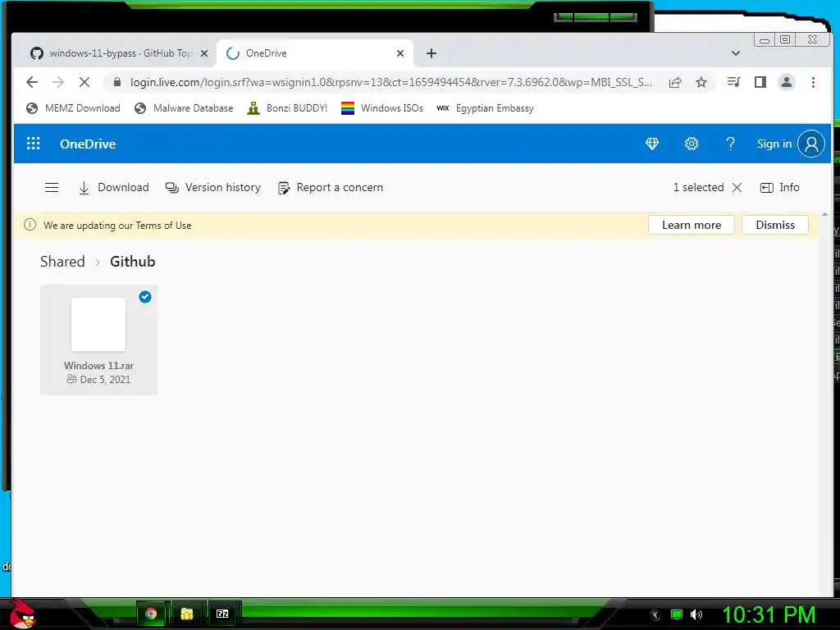Viewport: 840px width, 630px height.
Task: Click Report a concern
Action: tap(331, 188)
